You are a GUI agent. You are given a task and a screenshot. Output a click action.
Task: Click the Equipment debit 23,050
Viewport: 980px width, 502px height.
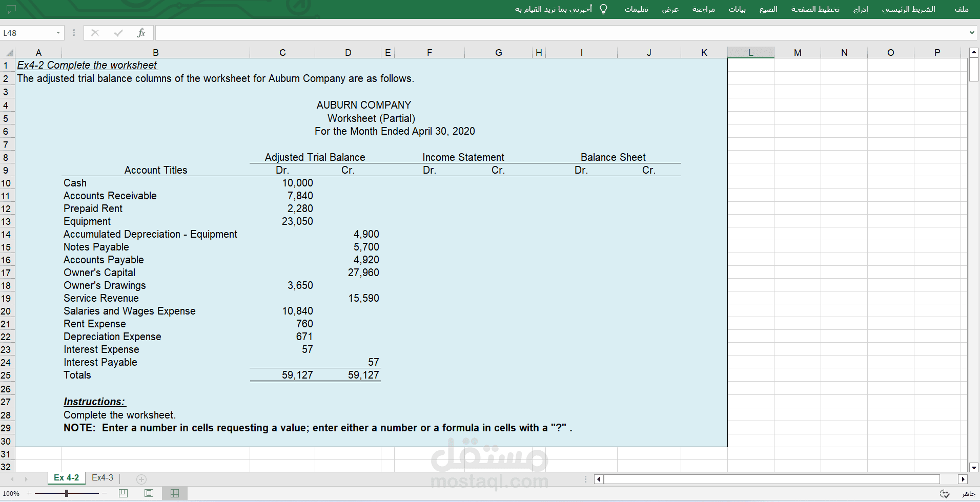coord(297,221)
